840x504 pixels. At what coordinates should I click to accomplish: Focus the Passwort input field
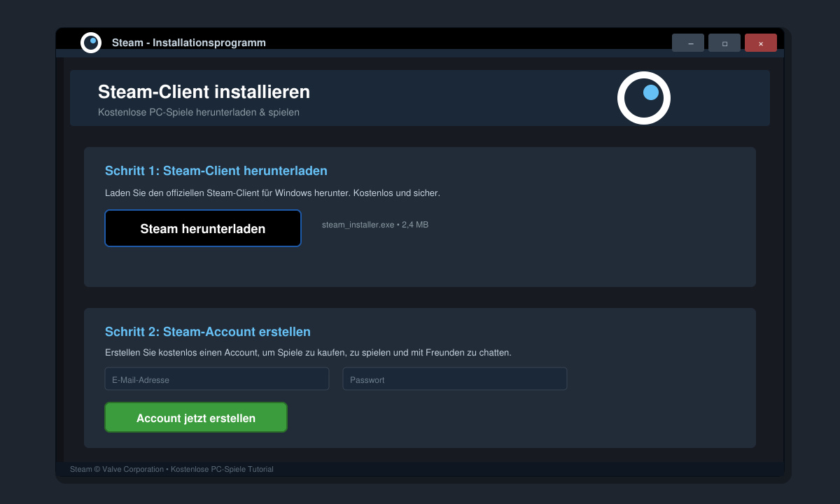click(455, 379)
